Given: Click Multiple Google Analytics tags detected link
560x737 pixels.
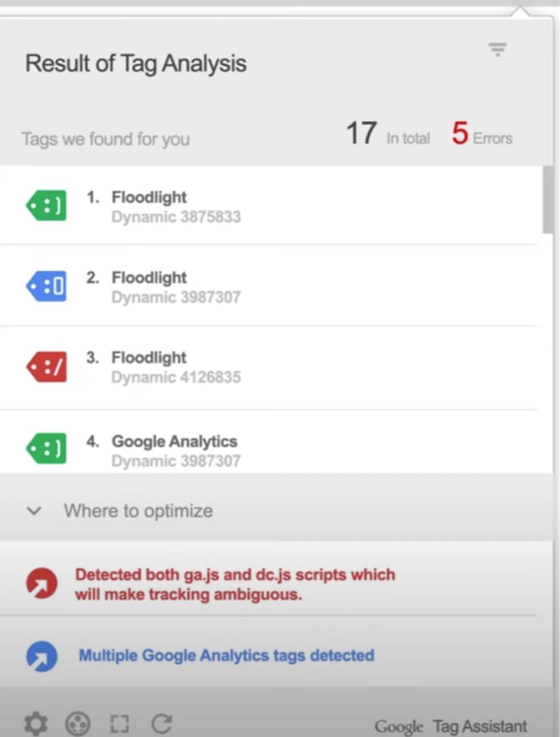Looking at the screenshot, I should coord(226,655).
